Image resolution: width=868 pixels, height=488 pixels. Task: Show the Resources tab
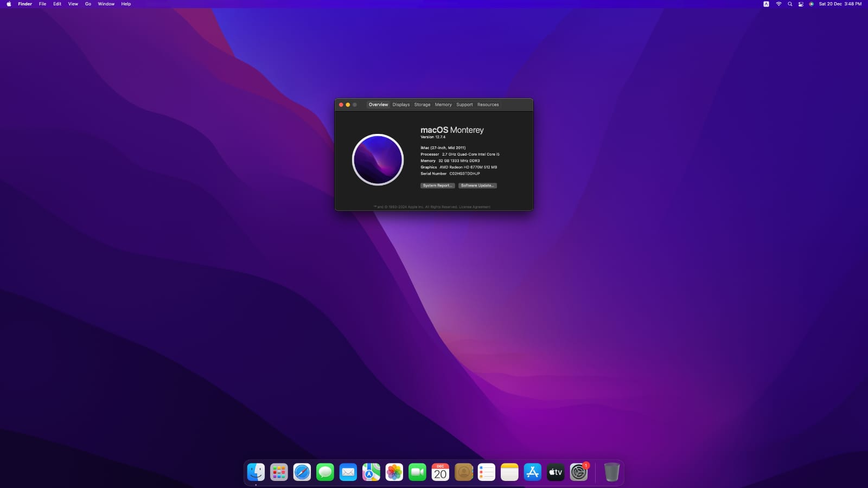tap(488, 105)
